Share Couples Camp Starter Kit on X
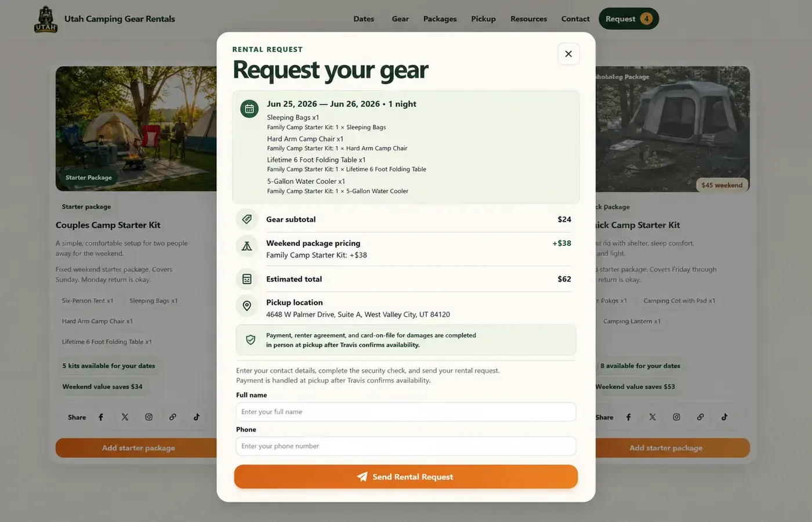 pyautogui.click(x=125, y=417)
